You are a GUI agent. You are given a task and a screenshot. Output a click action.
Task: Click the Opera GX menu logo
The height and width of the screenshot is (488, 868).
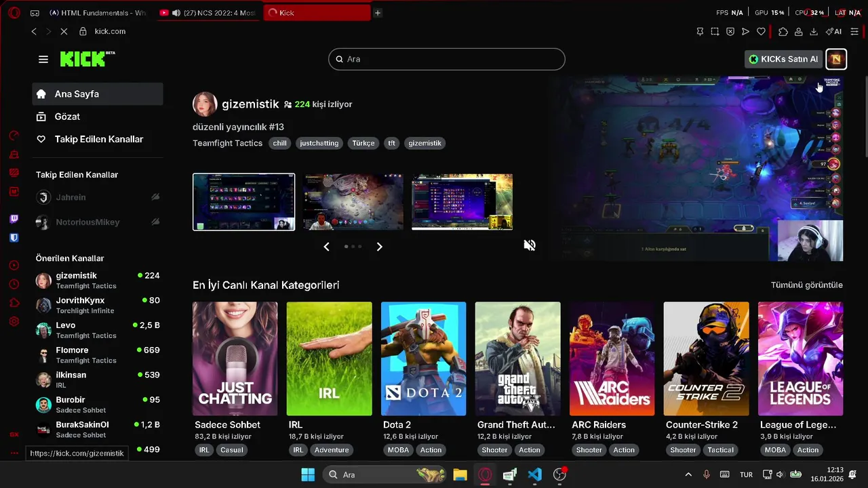14,13
